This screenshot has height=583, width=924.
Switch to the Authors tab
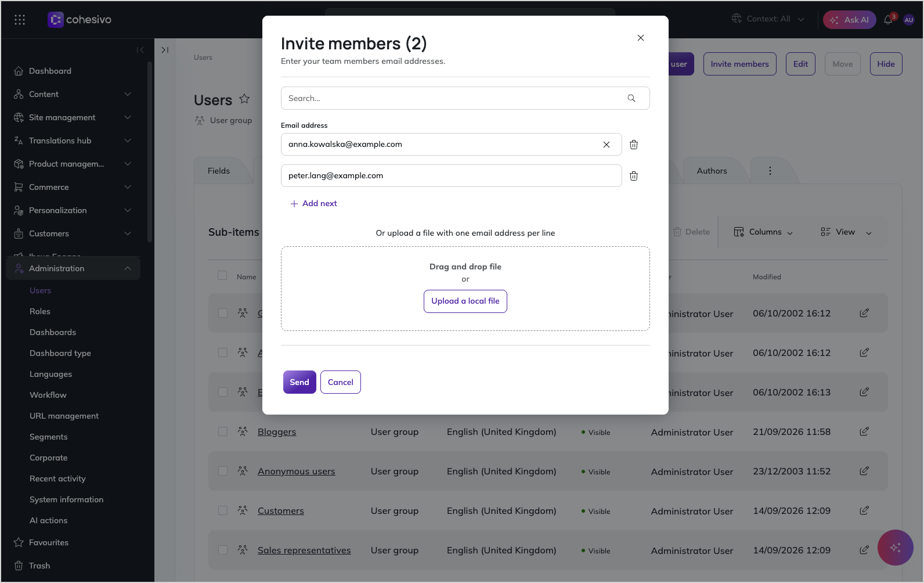(712, 171)
